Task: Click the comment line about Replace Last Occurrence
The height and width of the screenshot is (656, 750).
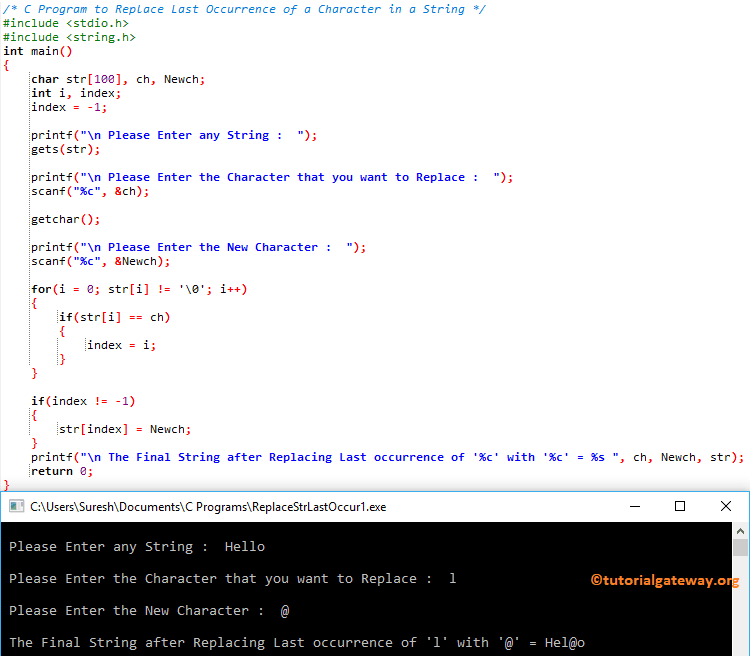Action: 244,9
